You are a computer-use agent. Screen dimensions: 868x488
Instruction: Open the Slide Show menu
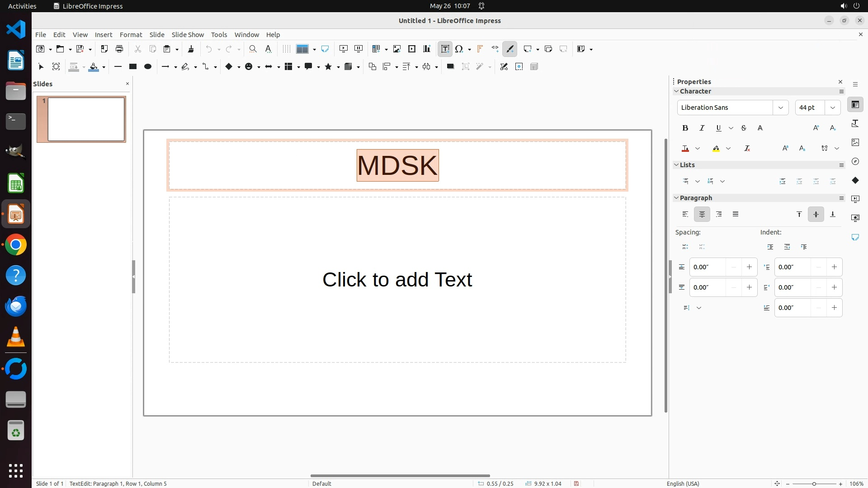(x=187, y=34)
